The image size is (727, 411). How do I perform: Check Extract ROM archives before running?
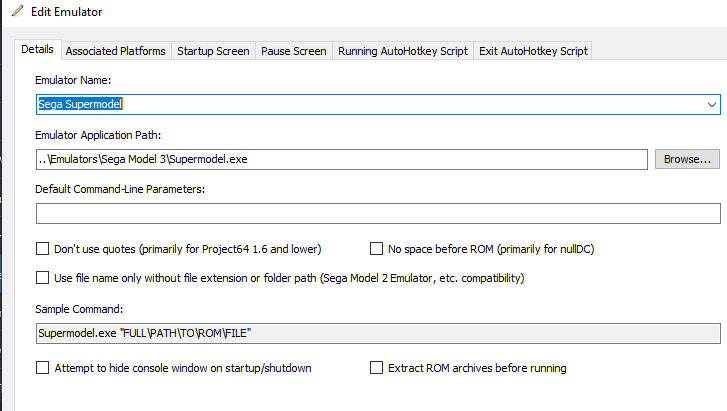tap(376, 368)
